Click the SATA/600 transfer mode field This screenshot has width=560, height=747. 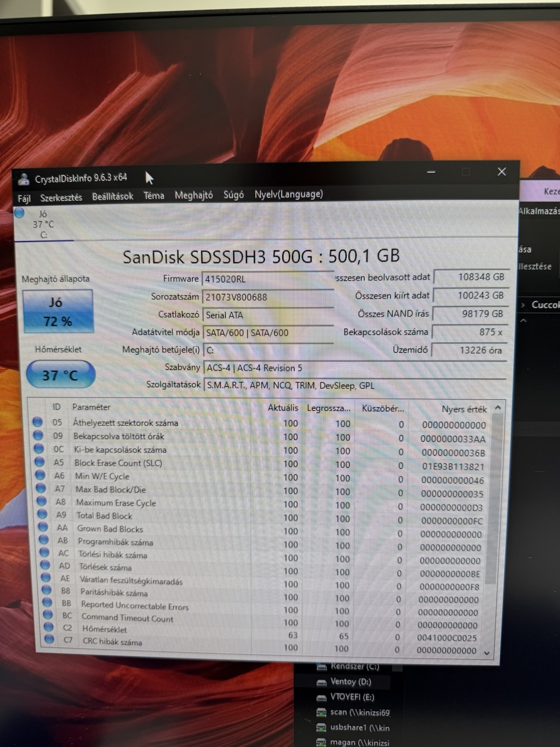(x=268, y=332)
